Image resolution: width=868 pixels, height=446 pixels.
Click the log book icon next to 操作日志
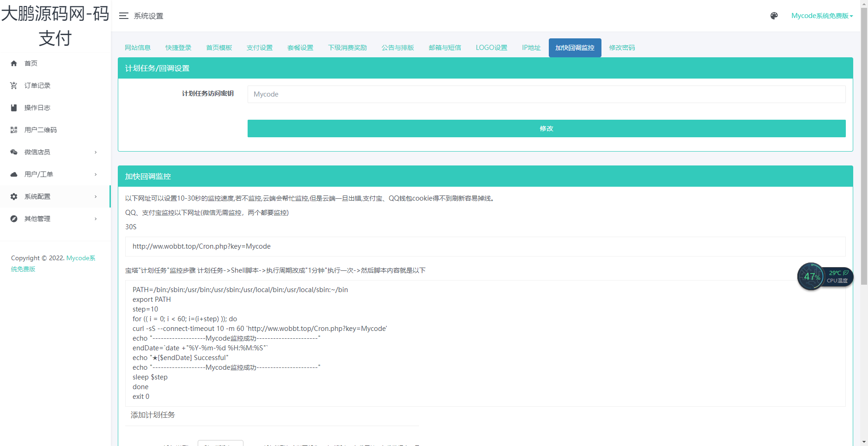click(14, 108)
